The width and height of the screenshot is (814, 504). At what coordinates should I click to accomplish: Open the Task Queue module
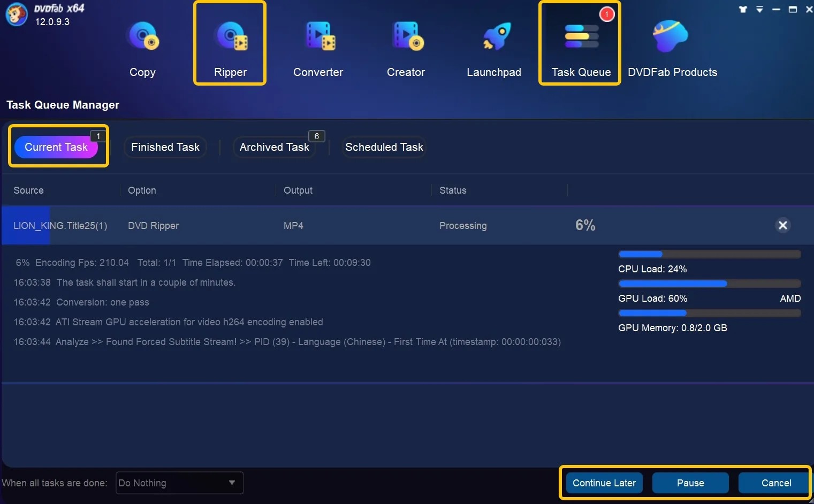[x=581, y=49]
